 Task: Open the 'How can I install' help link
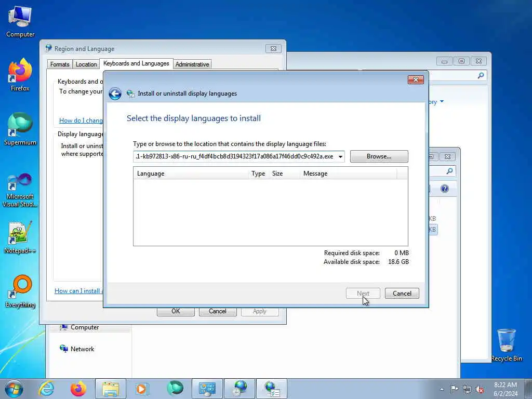pos(79,291)
